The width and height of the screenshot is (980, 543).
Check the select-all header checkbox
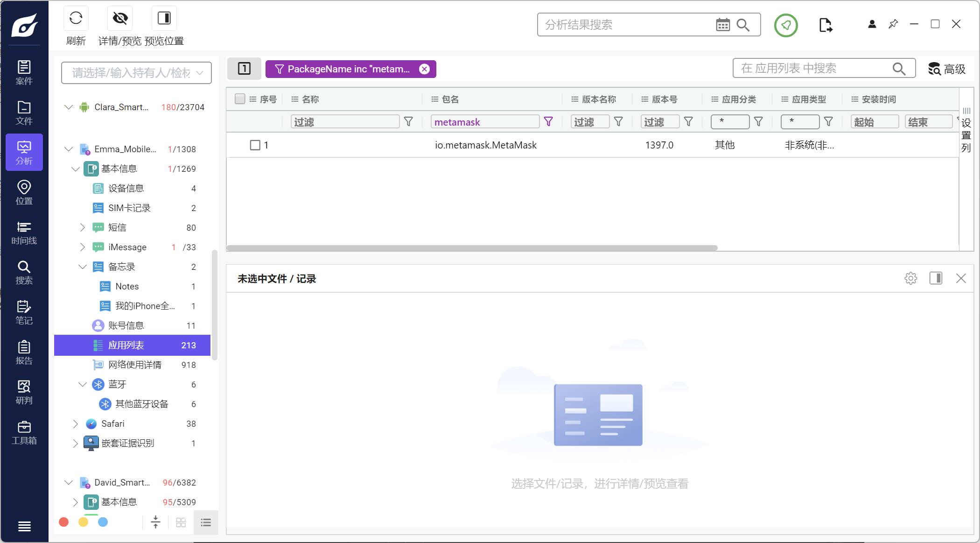pyautogui.click(x=240, y=99)
